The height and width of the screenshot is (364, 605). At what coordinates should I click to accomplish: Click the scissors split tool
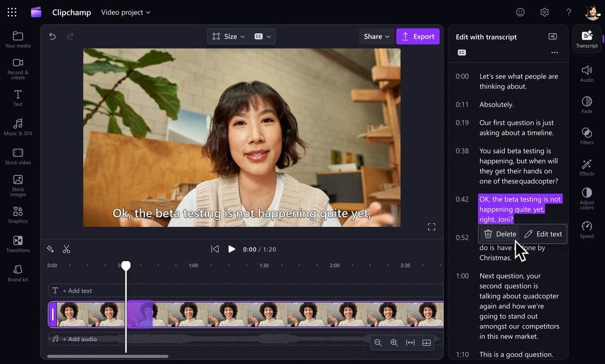point(67,249)
